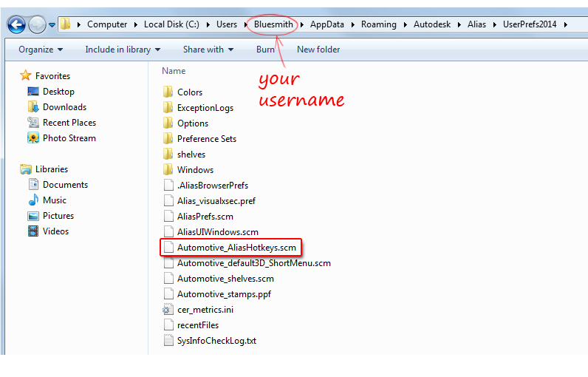This screenshot has width=588, height=377.
Task: Click the Colors folder icon
Action: (x=168, y=92)
